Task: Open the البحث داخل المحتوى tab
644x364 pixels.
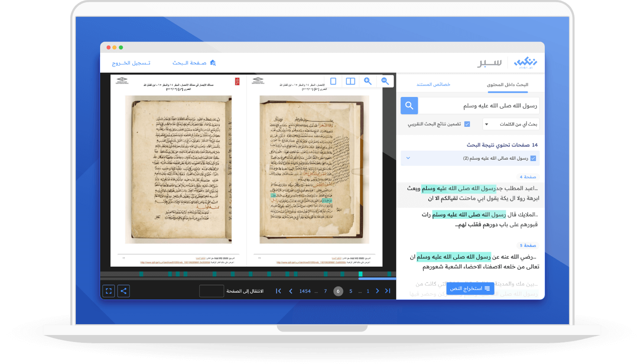Action: tap(507, 84)
